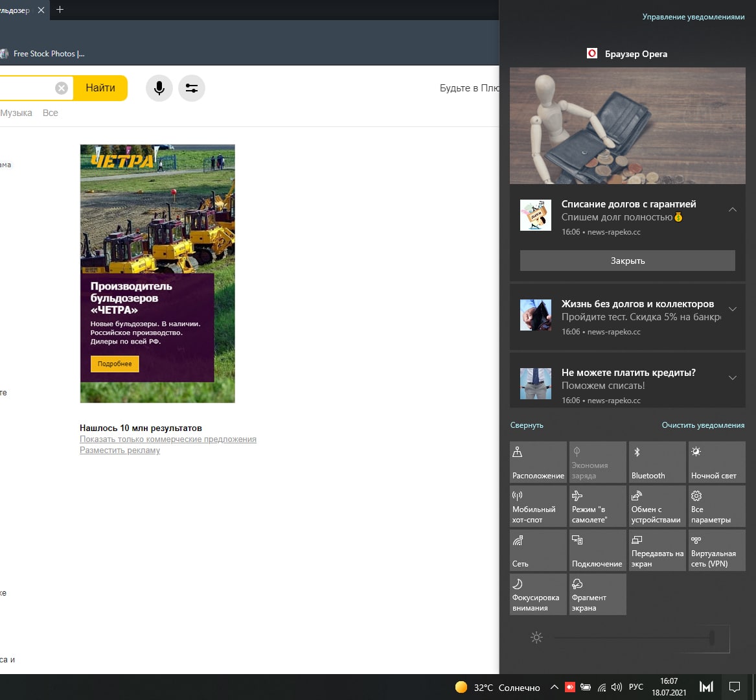This screenshot has width=756, height=700.
Task: Launch Фрагмент экрана snip tile
Action: tap(597, 594)
